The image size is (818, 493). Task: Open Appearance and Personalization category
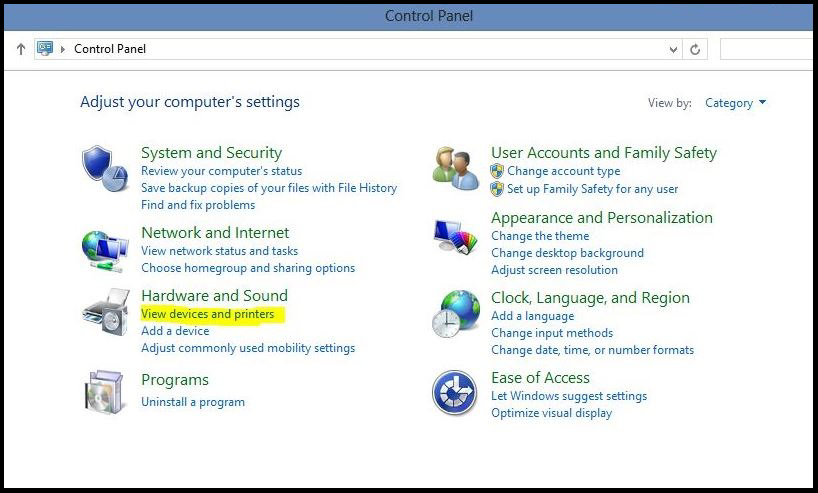coord(602,218)
